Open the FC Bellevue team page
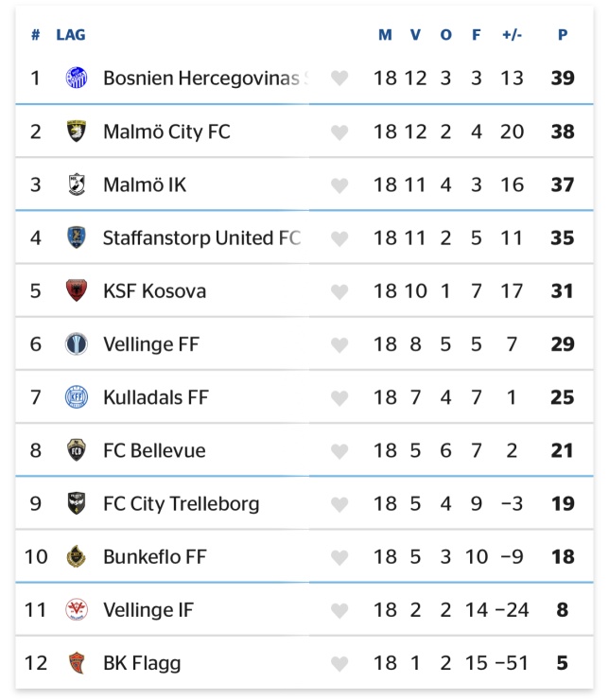The height and width of the screenshot is (700, 609). [154, 450]
